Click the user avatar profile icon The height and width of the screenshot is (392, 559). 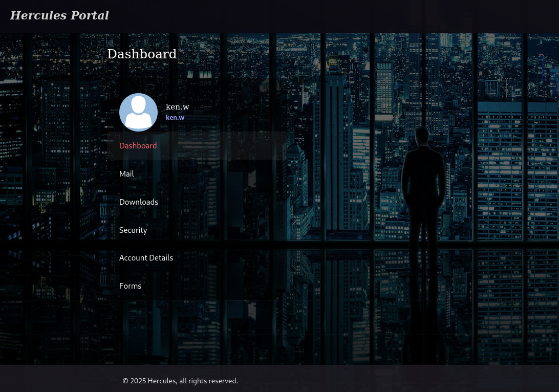[x=138, y=112]
